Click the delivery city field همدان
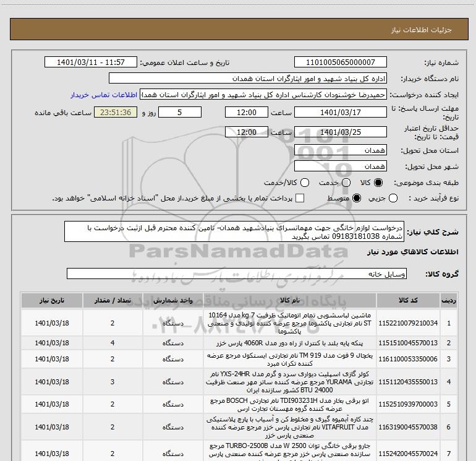 [340, 166]
